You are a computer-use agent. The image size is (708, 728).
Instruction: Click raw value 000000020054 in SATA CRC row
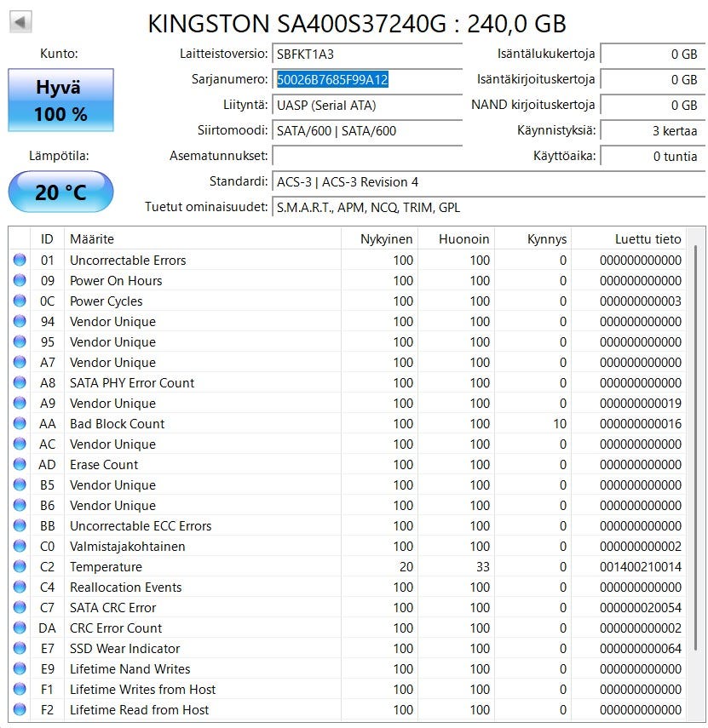tap(640, 607)
